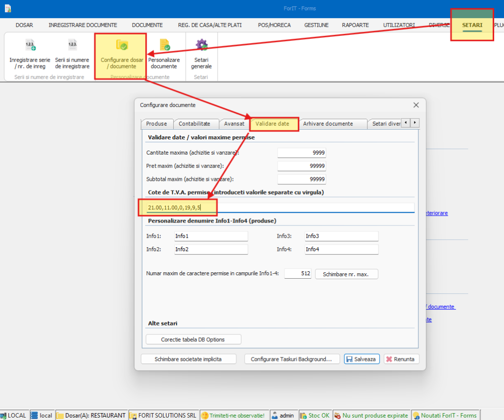Image resolution: width=504 pixels, height=420 pixels.
Task: Click the Dosar(A): RESTAURANT status item
Action: pyautogui.click(x=91, y=415)
